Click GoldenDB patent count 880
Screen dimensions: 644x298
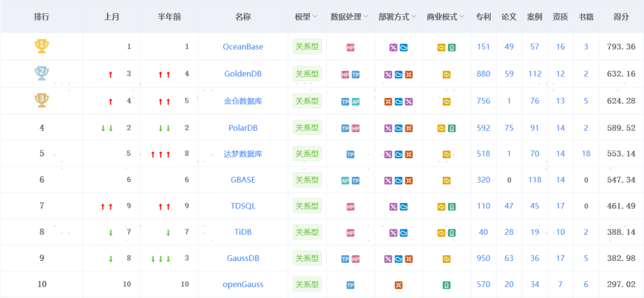(484, 74)
